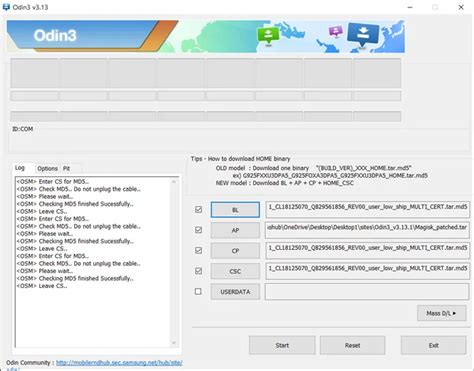474x371 pixels.
Task: Click the Exit button
Action: pos(433,345)
